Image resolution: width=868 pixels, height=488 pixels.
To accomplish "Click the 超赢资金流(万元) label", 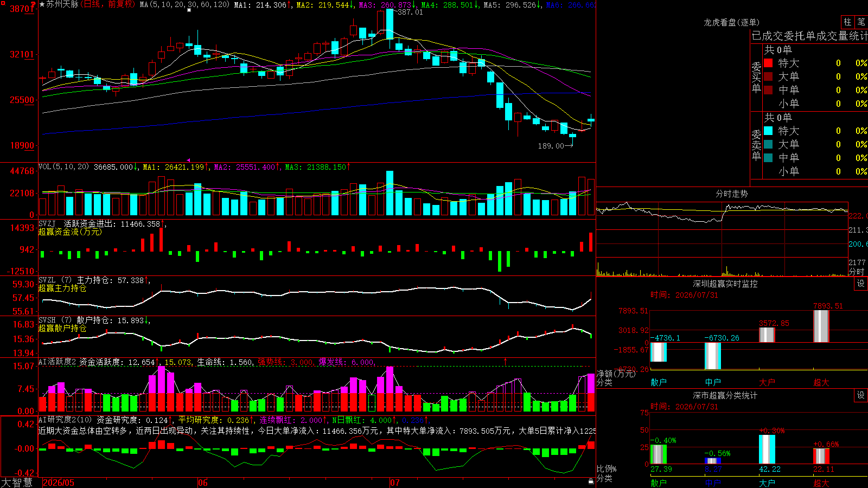I will [x=70, y=232].
